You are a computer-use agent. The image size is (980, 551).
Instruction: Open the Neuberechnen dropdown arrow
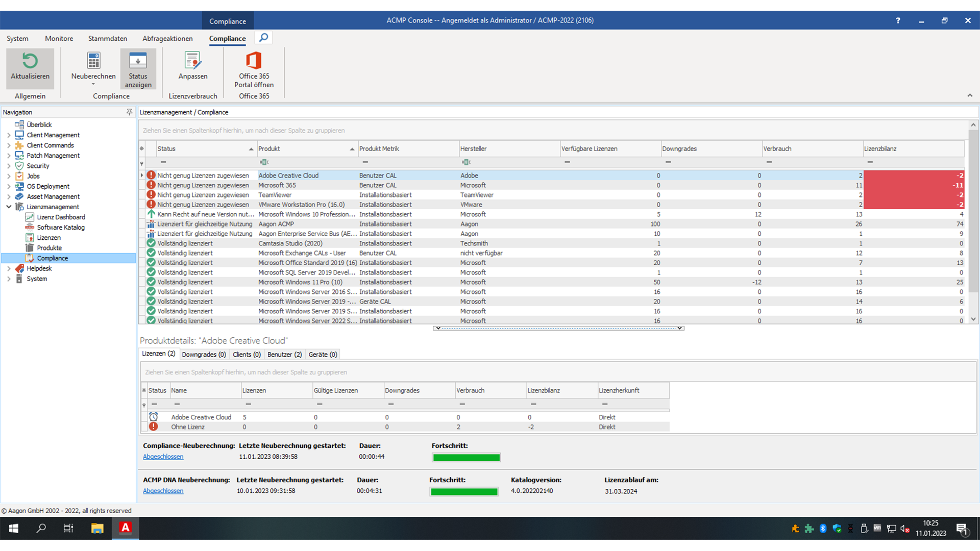pyautogui.click(x=93, y=85)
